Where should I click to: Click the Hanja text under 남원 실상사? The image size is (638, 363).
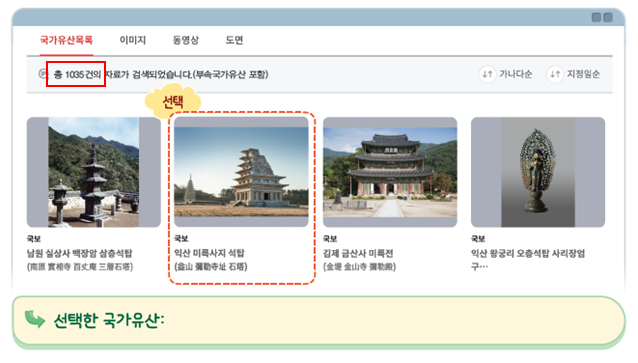click(x=80, y=267)
